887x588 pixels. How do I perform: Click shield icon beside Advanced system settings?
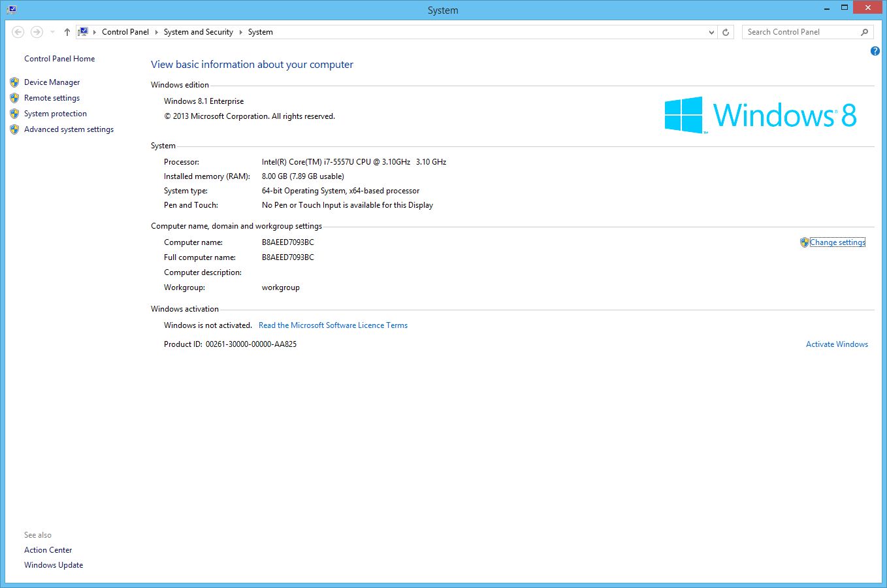click(x=14, y=129)
